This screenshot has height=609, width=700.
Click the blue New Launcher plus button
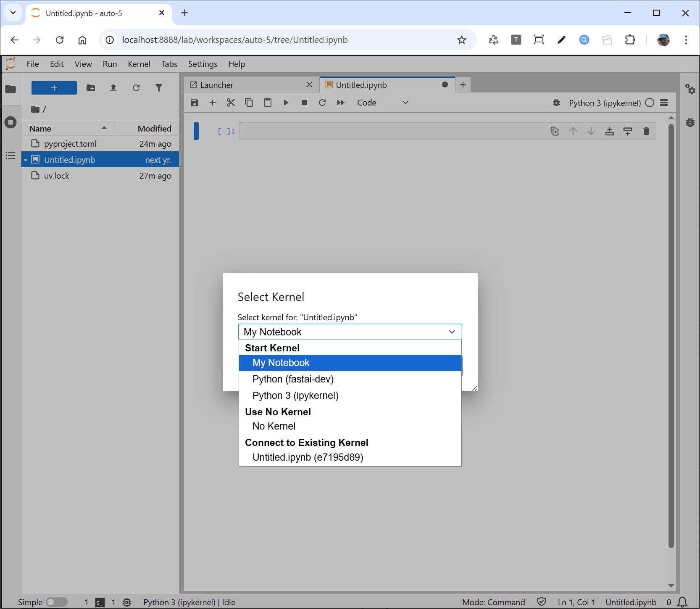point(54,88)
